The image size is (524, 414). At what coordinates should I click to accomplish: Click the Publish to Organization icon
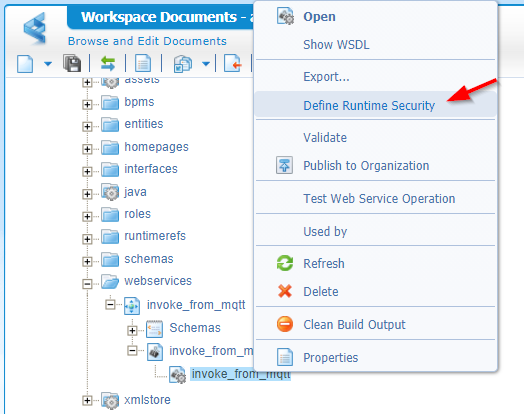[284, 165]
